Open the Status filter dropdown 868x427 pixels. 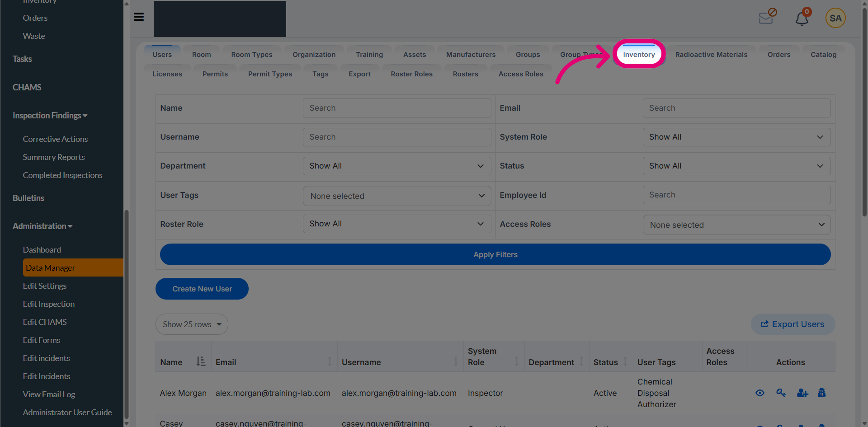[x=736, y=166]
